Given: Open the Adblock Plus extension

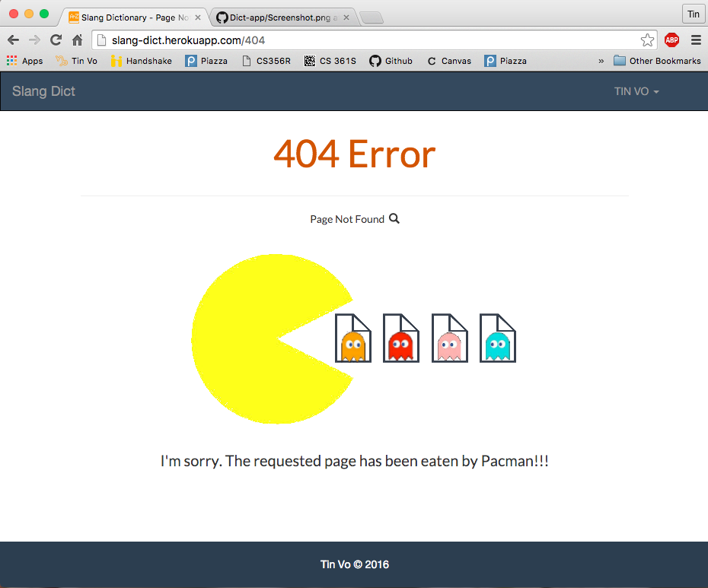Looking at the screenshot, I should [671, 40].
